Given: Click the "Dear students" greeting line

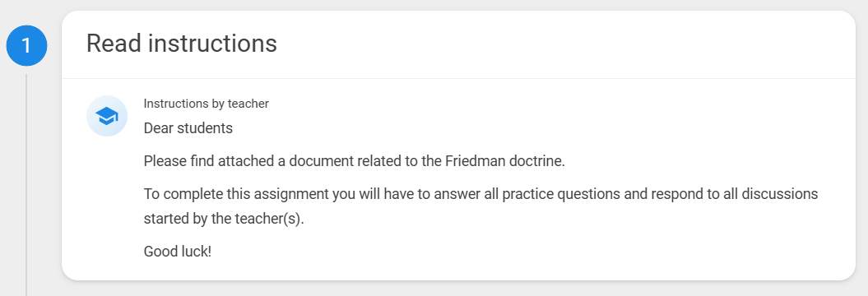Looking at the screenshot, I should coord(188,128).
